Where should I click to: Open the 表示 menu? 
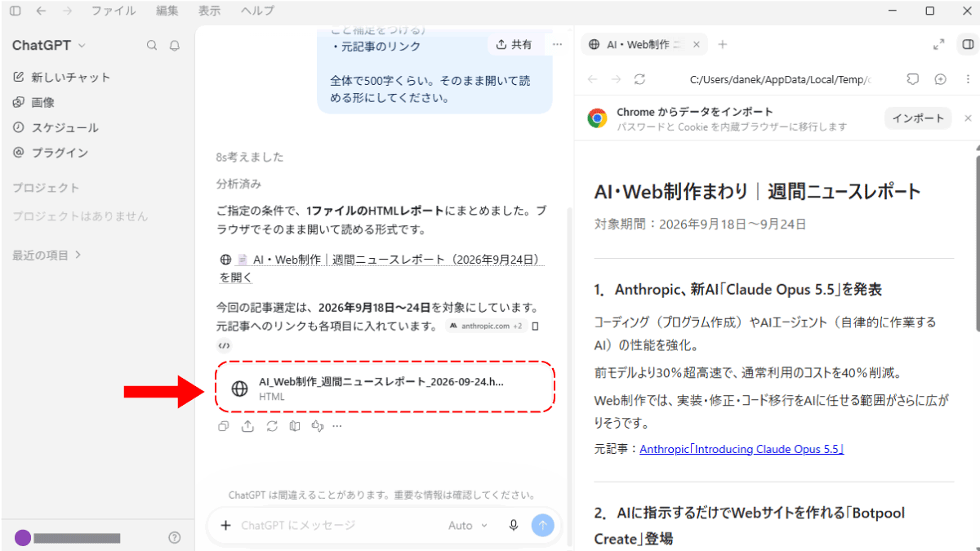(209, 11)
